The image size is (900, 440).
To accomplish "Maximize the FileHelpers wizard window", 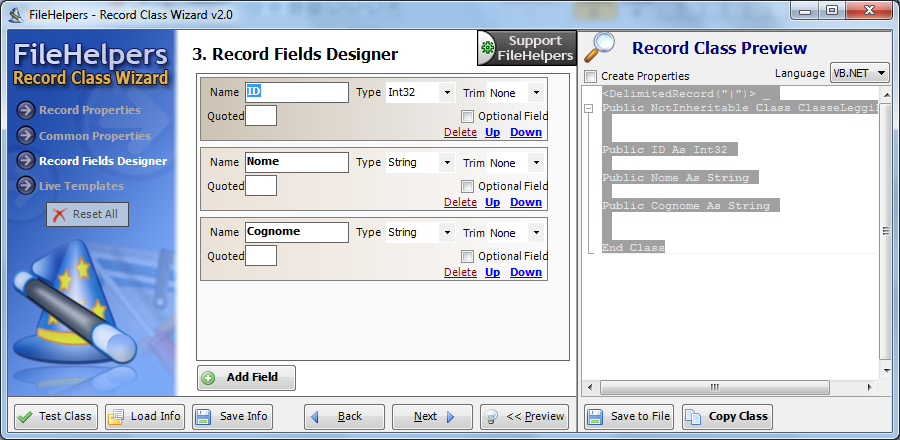I will click(x=832, y=10).
